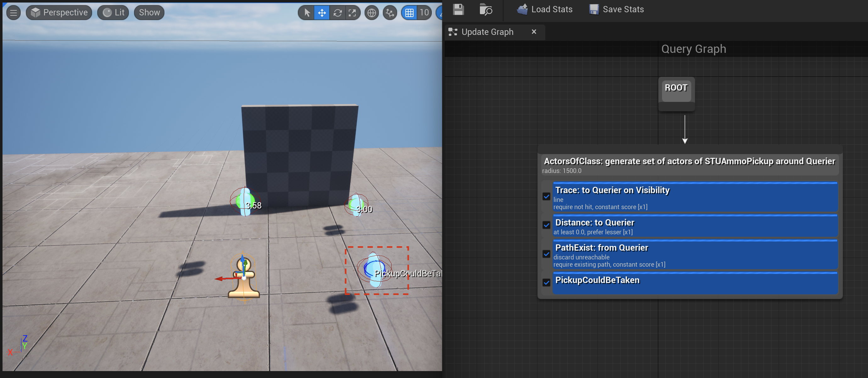This screenshot has height=378, width=868.
Task: Open the Show flags menu
Action: (149, 13)
